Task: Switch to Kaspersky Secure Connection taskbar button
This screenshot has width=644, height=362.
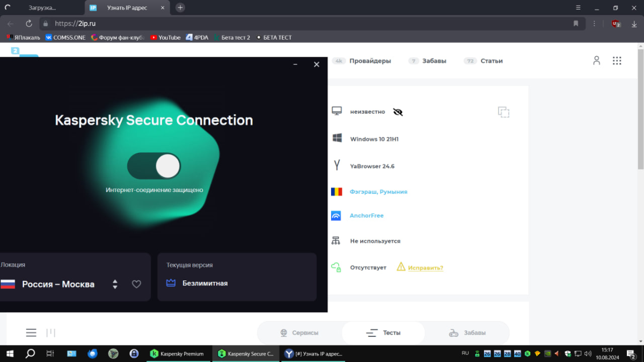Action: coord(246,353)
